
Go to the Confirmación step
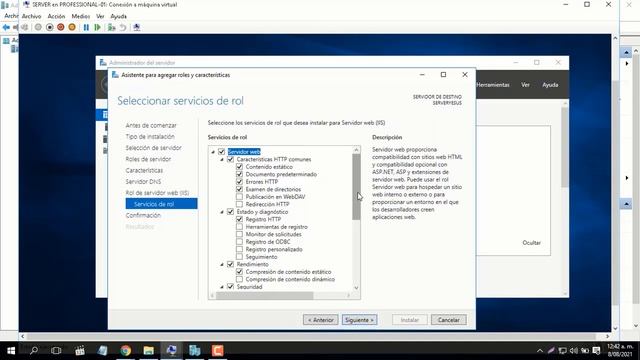click(x=143, y=216)
